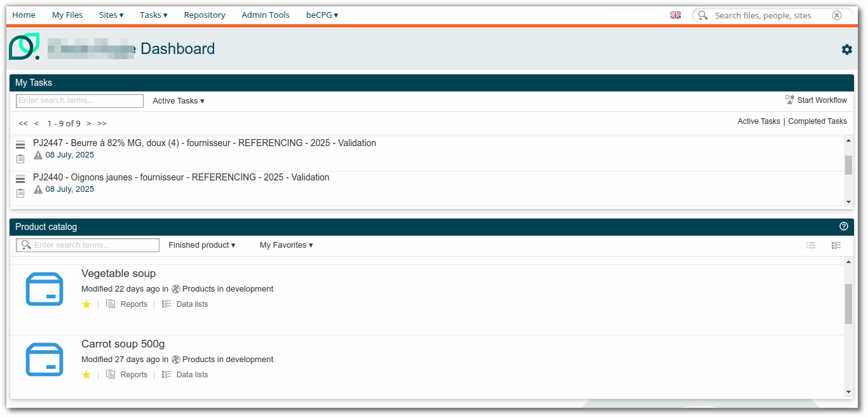Click Data lists icon for Vegetable soup
Viewport: 868px width, 418px height.
pyautogui.click(x=166, y=304)
